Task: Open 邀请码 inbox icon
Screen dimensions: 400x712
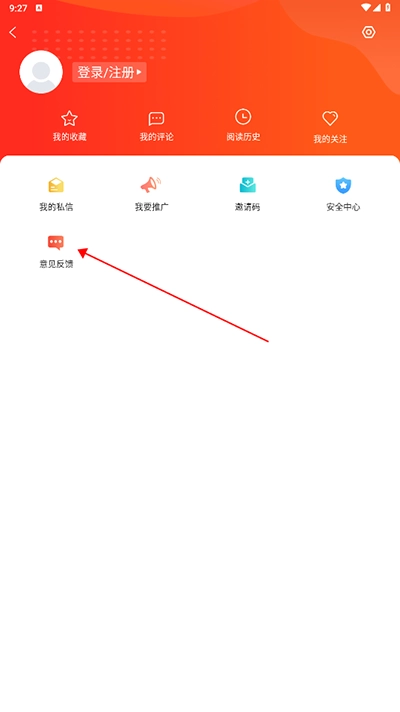Action: pos(247,185)
